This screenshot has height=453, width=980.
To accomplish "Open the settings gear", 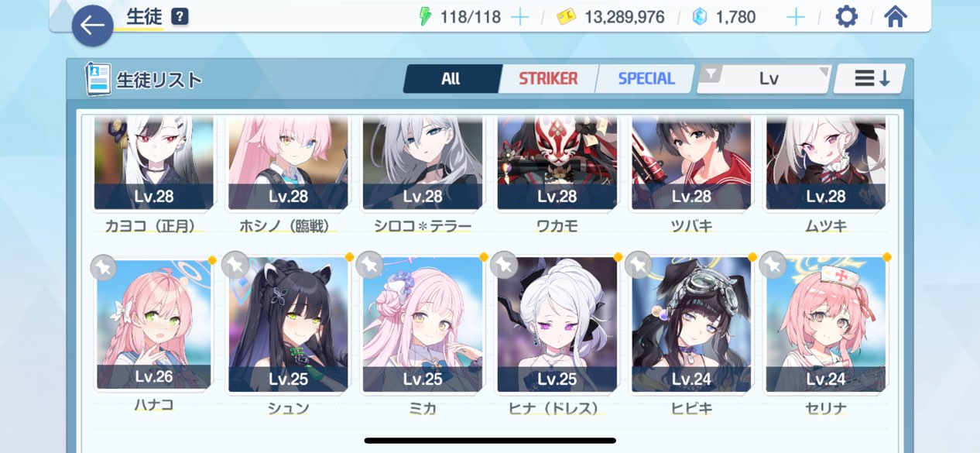I will coord(847,16).
